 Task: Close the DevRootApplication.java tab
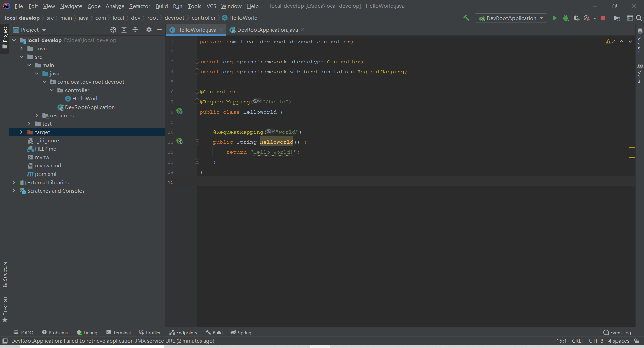click(302, 30)
